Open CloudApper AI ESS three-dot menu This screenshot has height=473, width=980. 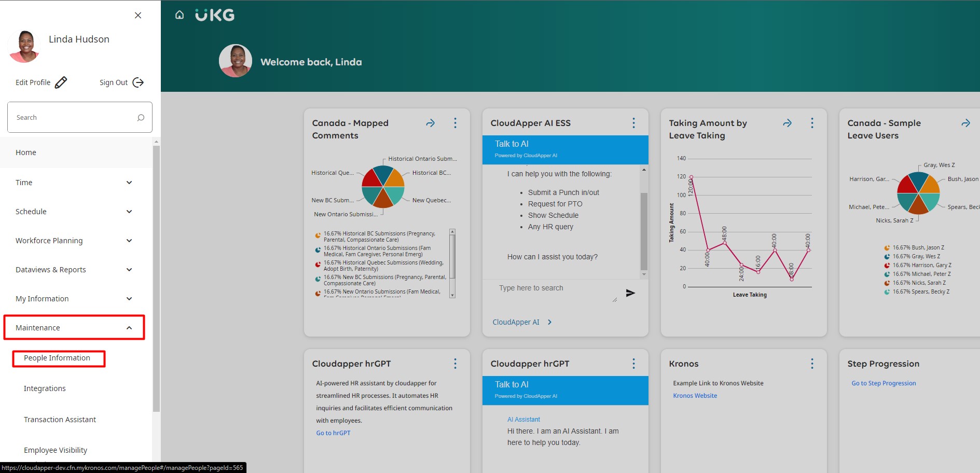pos(633,123)
